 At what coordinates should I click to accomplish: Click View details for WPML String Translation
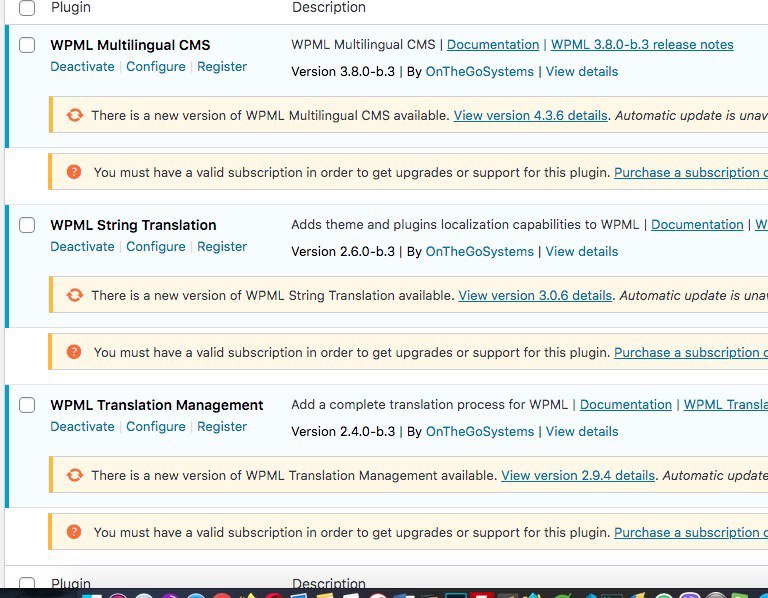tap(582, 251)
